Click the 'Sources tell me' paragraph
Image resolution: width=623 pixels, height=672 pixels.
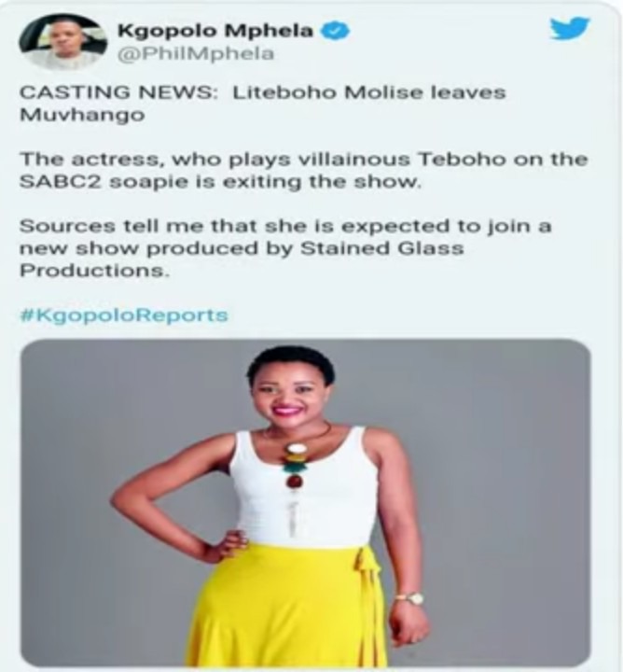pos(285,248)
